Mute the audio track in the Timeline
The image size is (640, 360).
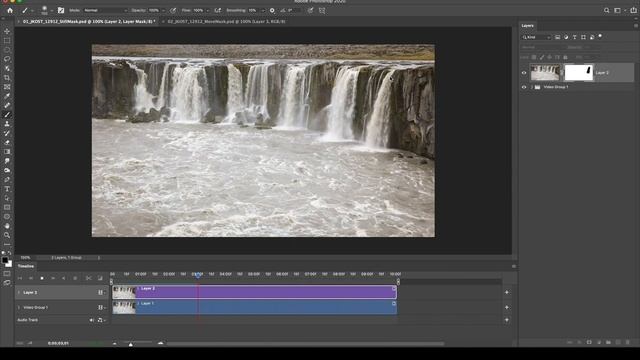pos(91,320)
